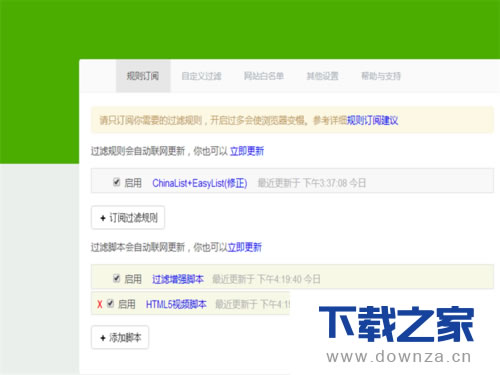The height and width of the screenshot is (375, 500).
Task: Open the 过滤增强脚本 link
Action: point(178,279)
